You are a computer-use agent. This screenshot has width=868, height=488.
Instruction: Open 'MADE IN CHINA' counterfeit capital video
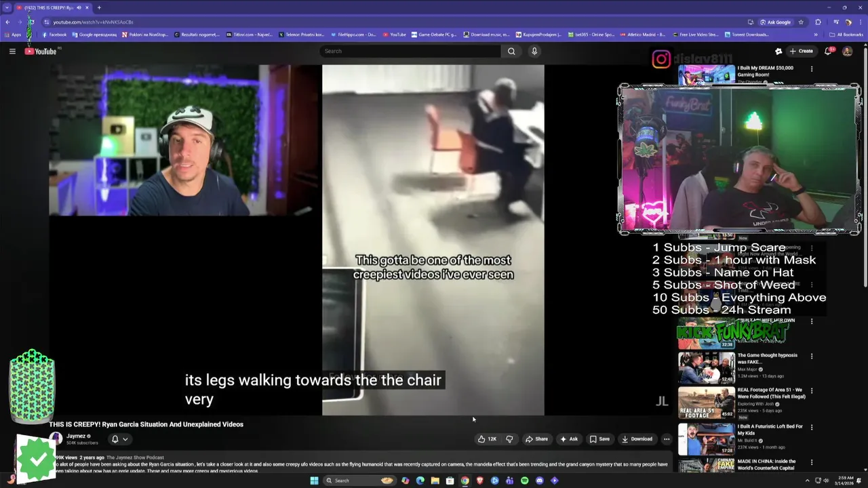[766, 464]
